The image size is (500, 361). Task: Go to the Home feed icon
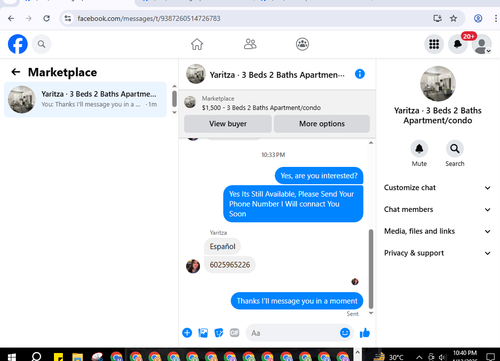197,44
